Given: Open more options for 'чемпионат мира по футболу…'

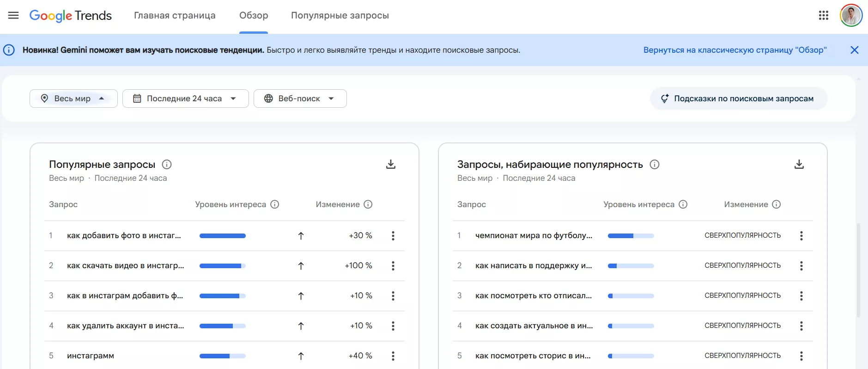Looking at the screenshot, I should point(801,236).
